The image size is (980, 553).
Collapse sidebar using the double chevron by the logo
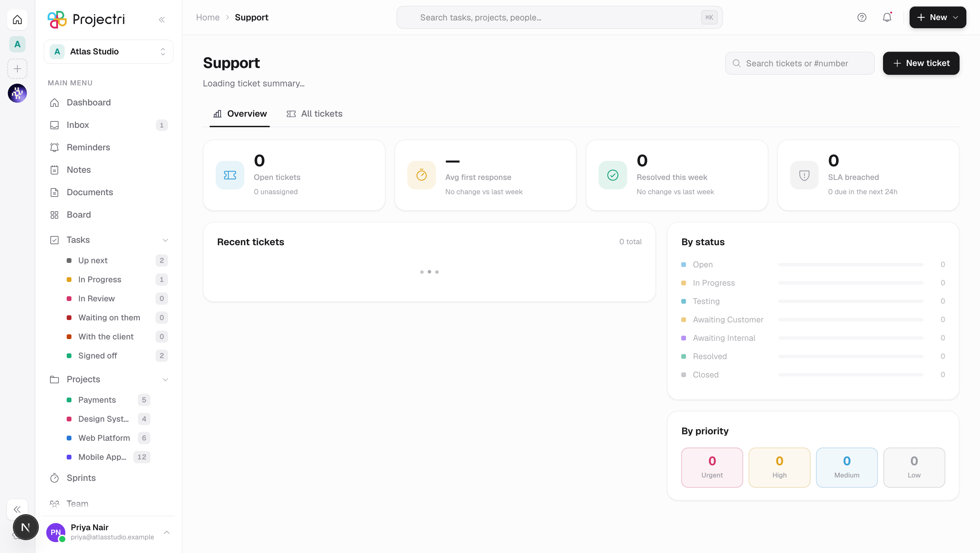pyautogui.click(x=162, y=20)
